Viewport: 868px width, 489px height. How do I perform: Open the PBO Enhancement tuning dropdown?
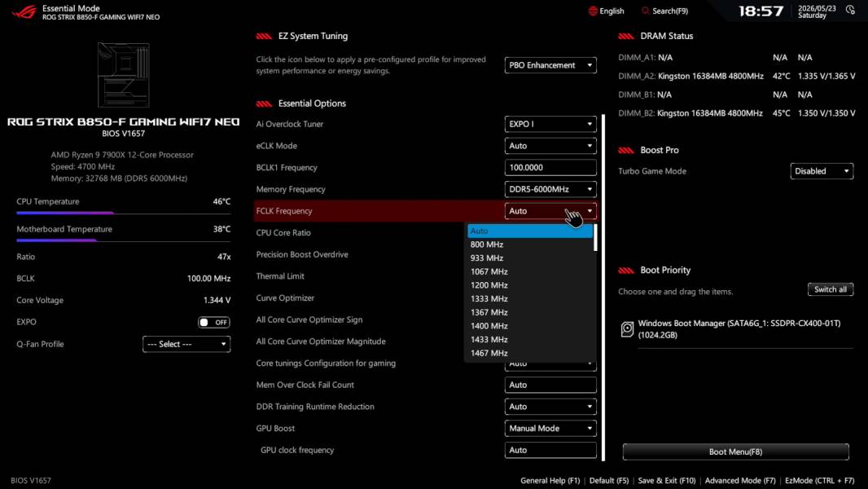(550, 65)
